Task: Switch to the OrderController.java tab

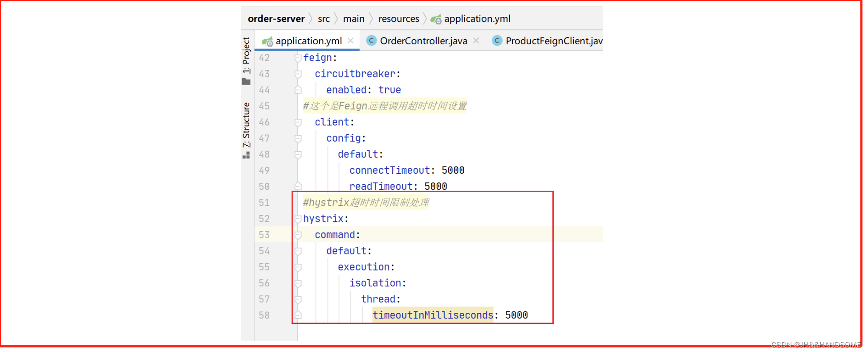Action: click(423, 41)
